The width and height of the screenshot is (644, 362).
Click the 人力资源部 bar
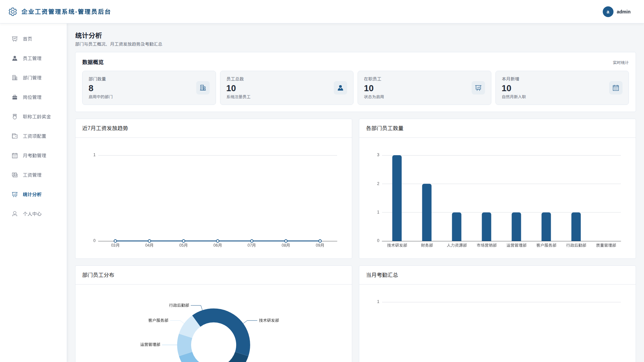(457, 227)
